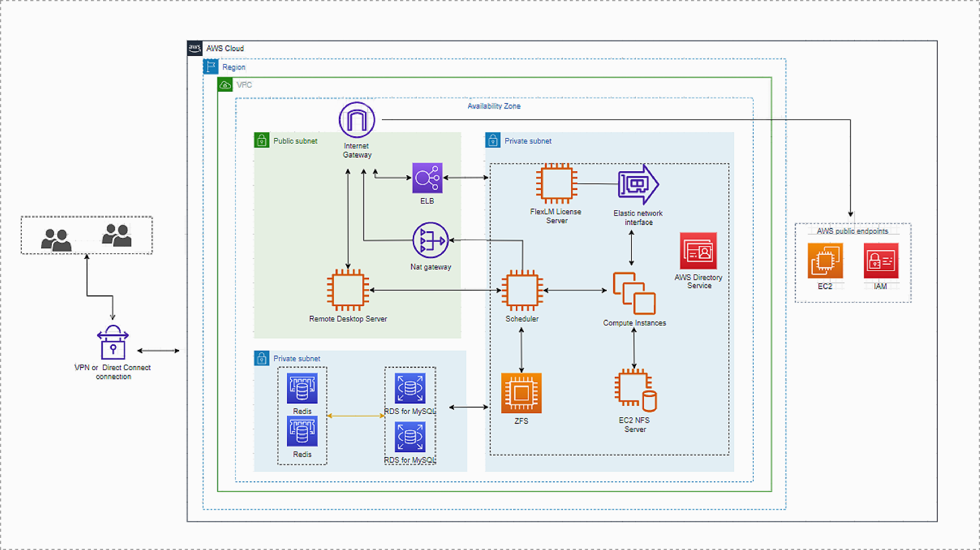Select the ELB load balancer icon
This screenshot has width=980, height=550.
coord(428,178)
